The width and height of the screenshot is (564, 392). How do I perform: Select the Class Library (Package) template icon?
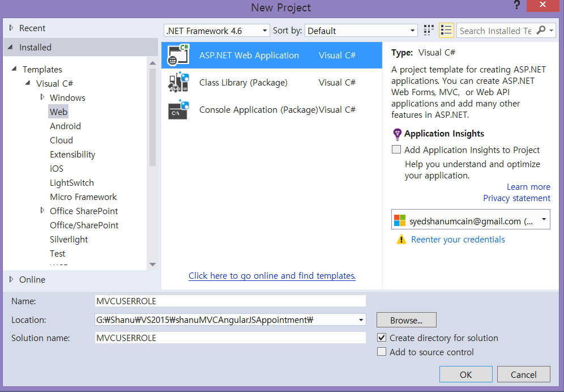(x=178, y=83)
